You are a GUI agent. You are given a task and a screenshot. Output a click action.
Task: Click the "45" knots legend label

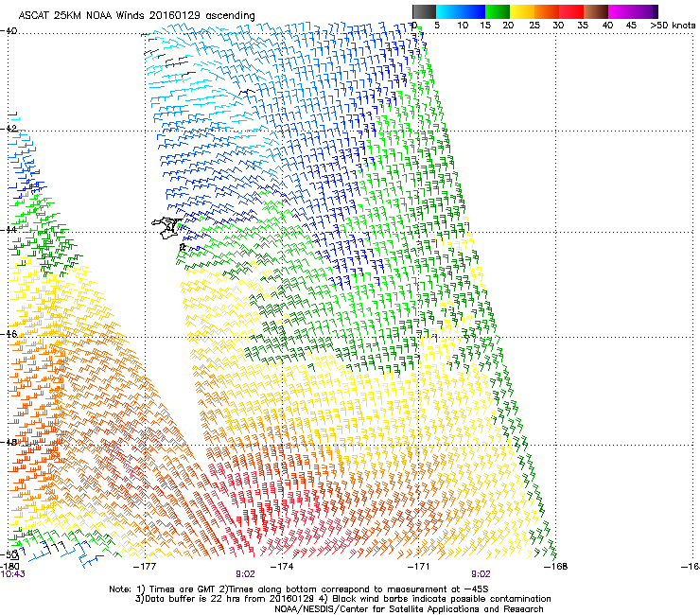[631, 26]
